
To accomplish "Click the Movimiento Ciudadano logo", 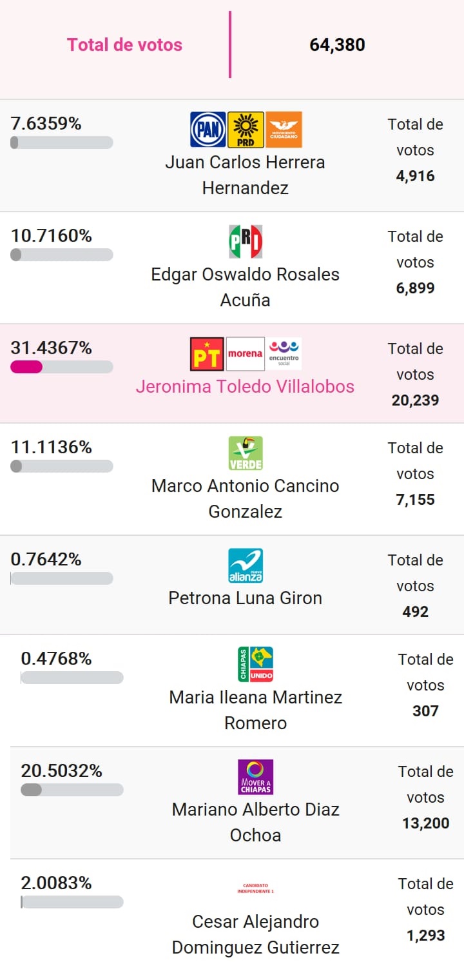I will pyautogui.click(x=284, y=130).
